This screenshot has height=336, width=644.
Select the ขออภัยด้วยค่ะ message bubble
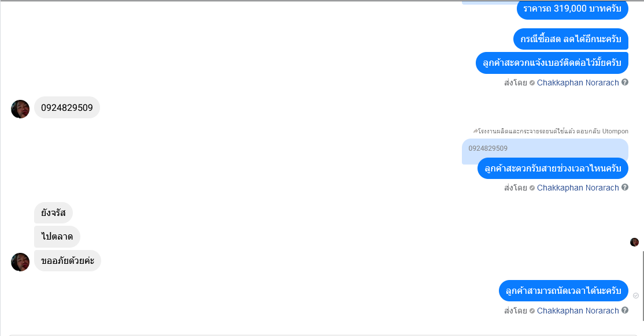(x=68, y=260)
